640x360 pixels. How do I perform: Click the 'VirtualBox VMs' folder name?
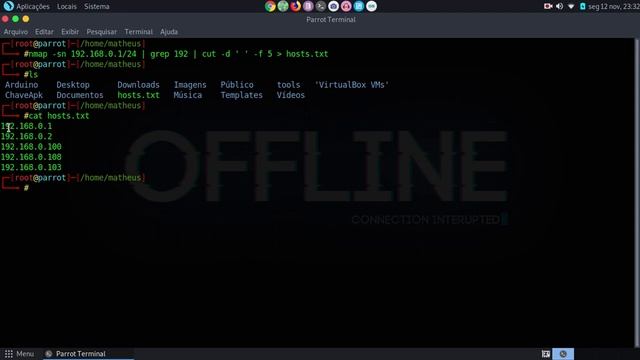point(351,85)
